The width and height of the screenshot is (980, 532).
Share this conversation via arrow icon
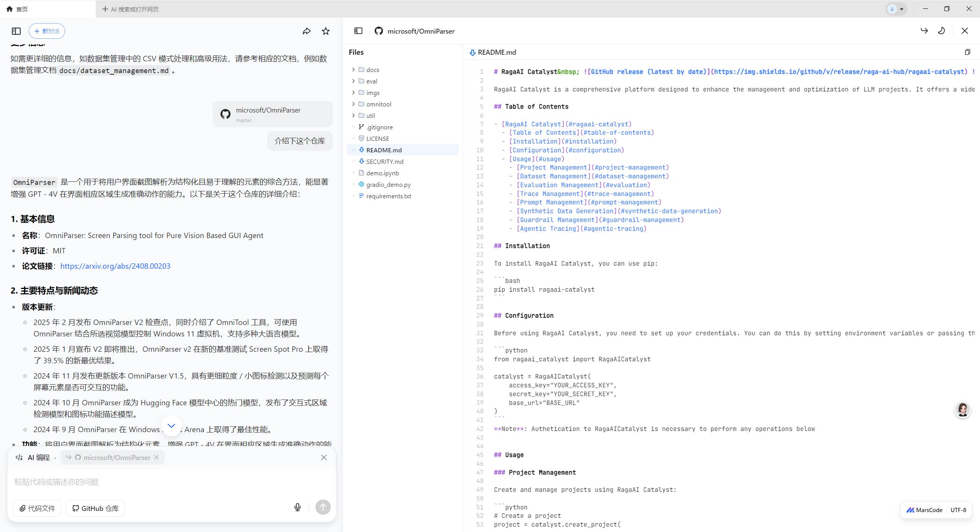[306, 31]
